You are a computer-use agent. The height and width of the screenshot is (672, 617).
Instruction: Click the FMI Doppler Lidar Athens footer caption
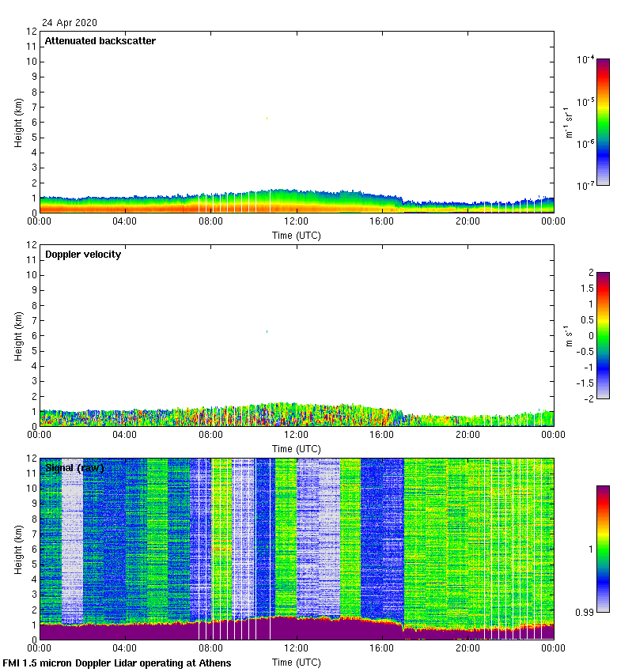[117, 663]
